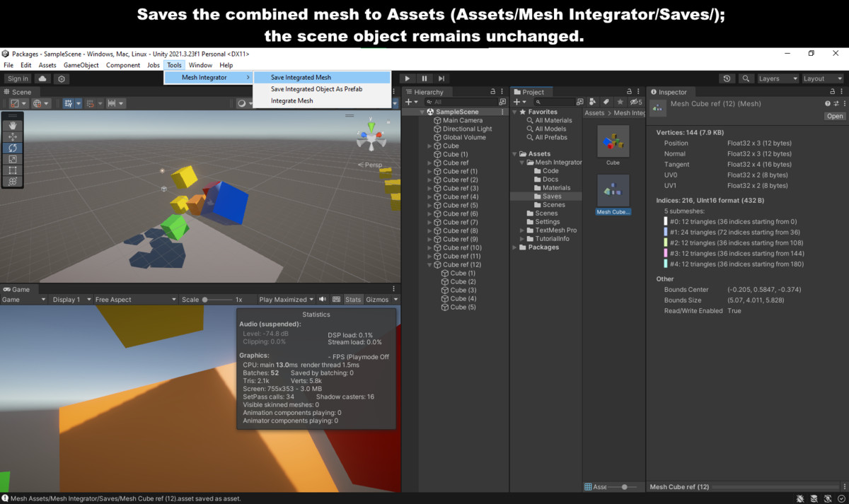849x504 pixels.
Task: Click Search by Label icon in Project
Action: click(606, 102)
